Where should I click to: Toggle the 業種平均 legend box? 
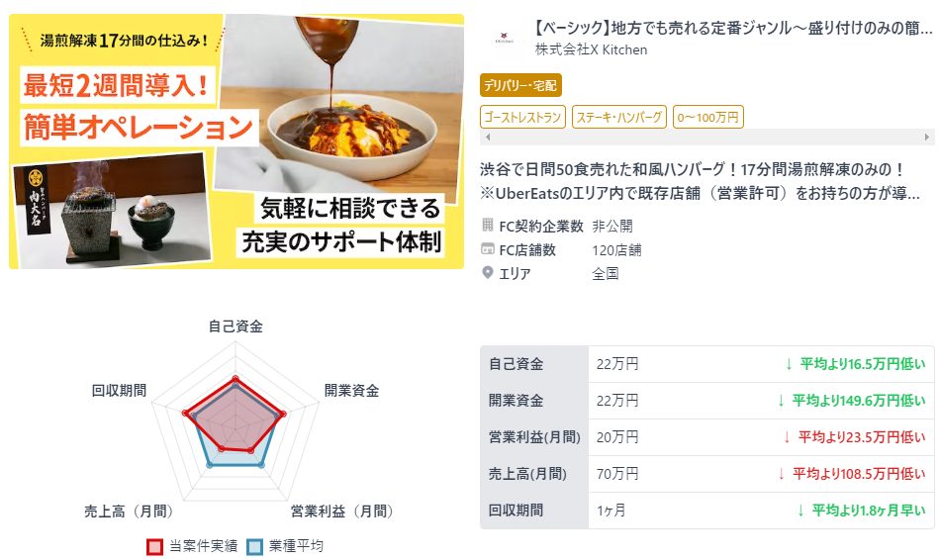pos(254,546)
